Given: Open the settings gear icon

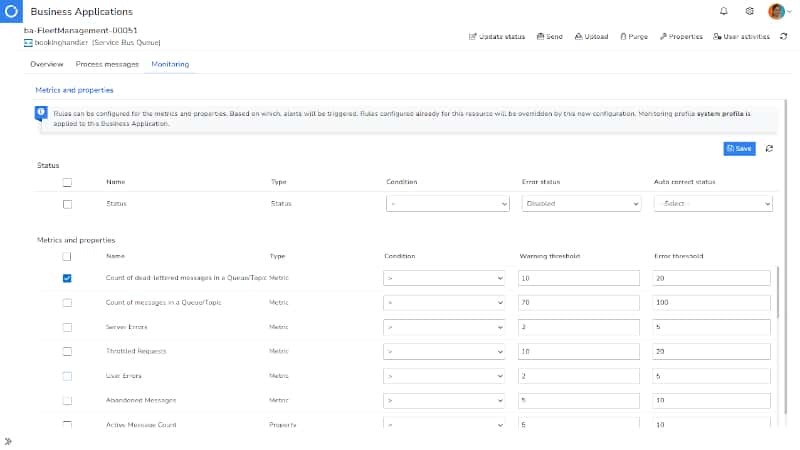Looking at the screenshot, I should (750, 11).
